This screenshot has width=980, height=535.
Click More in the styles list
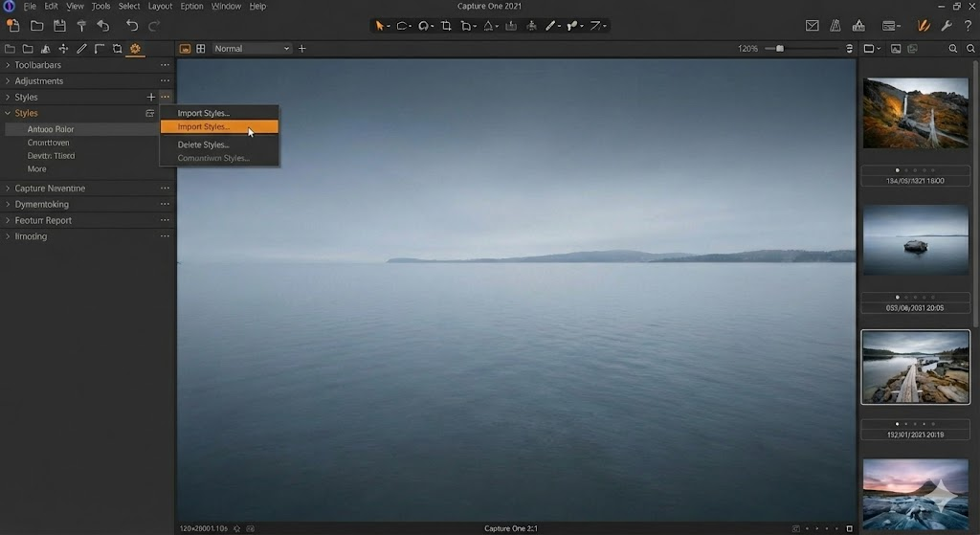(37, 168)
